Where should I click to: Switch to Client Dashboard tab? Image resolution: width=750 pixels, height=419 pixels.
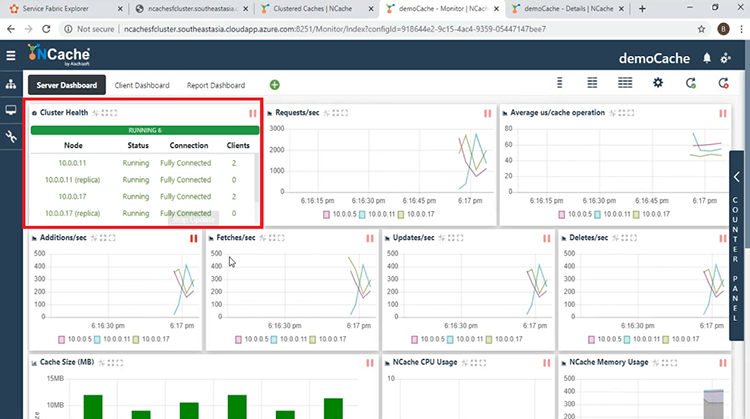(x=142, y=85)
